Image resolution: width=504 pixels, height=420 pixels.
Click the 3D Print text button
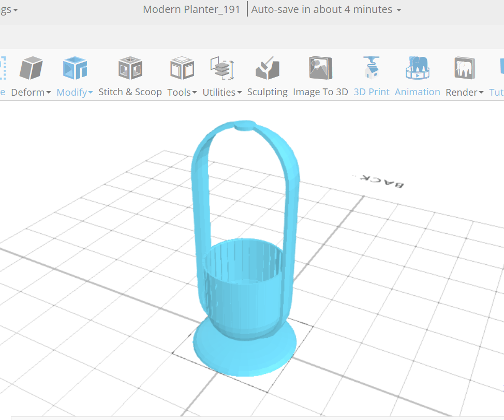pyautogui.click(x=371, y=92)
